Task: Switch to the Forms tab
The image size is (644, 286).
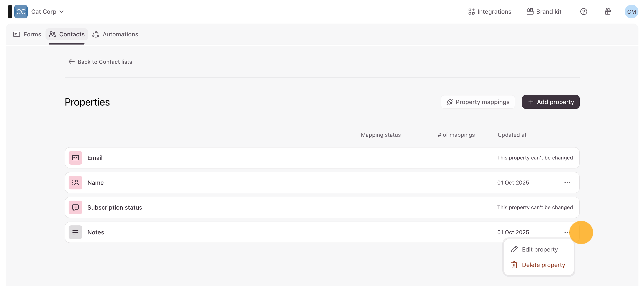Action: [27, 34]
